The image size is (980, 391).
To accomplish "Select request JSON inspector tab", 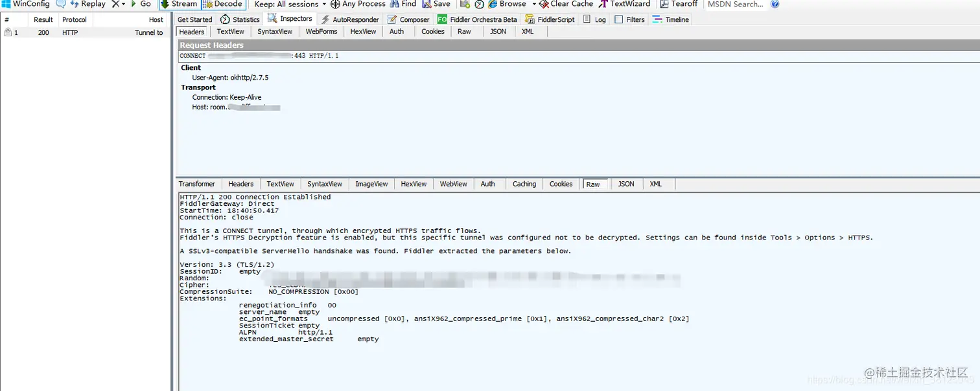I will [498, 31].
